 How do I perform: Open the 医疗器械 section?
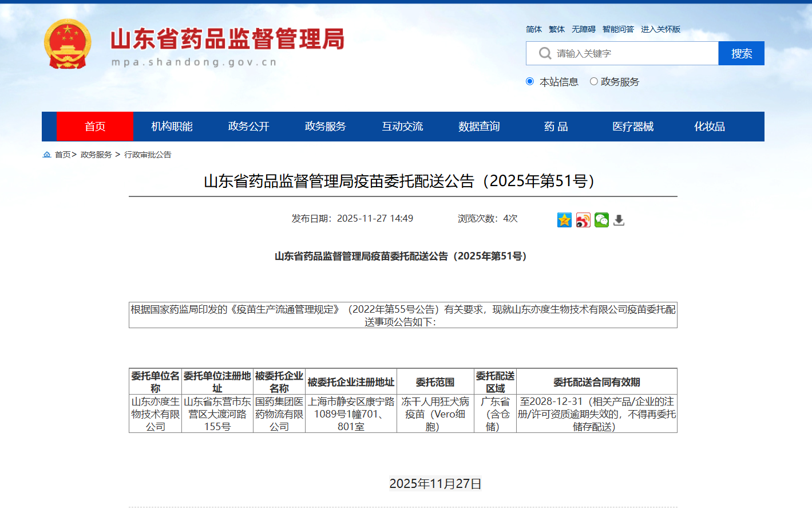tap(633, 127)
